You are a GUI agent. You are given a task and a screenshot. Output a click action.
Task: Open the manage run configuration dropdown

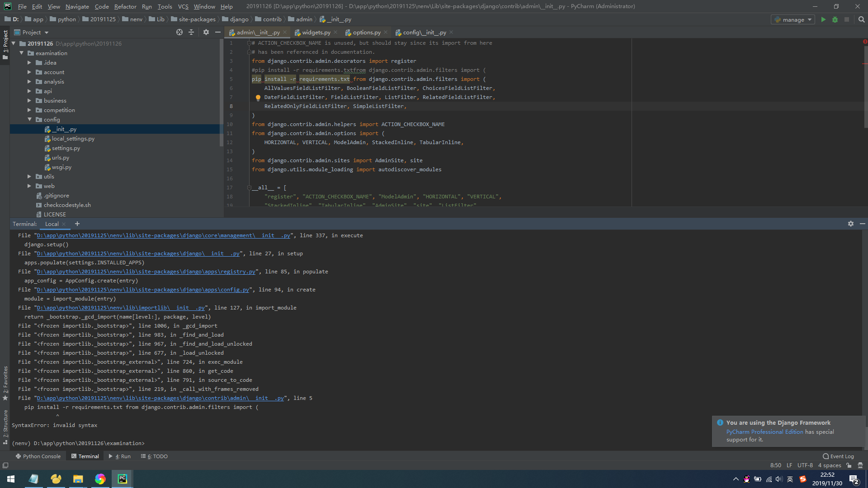tap(793, 19)
